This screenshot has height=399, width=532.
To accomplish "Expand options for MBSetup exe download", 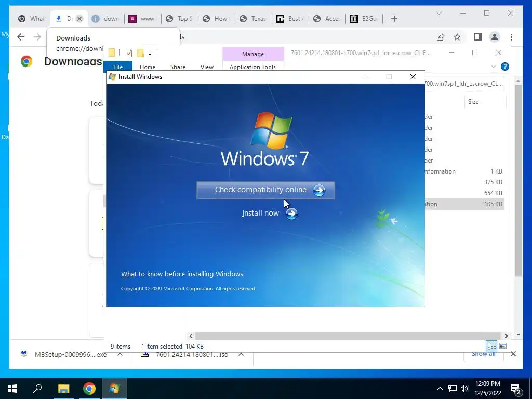I will point(120,354).
